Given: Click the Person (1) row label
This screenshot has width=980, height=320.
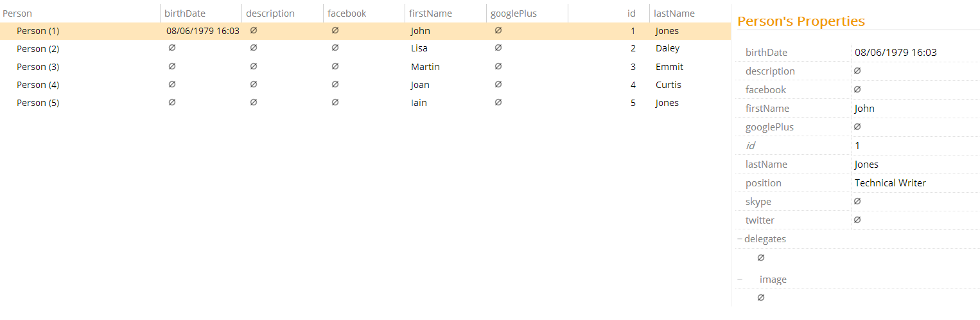Looking at the screenshot, I should pos(38,31).
